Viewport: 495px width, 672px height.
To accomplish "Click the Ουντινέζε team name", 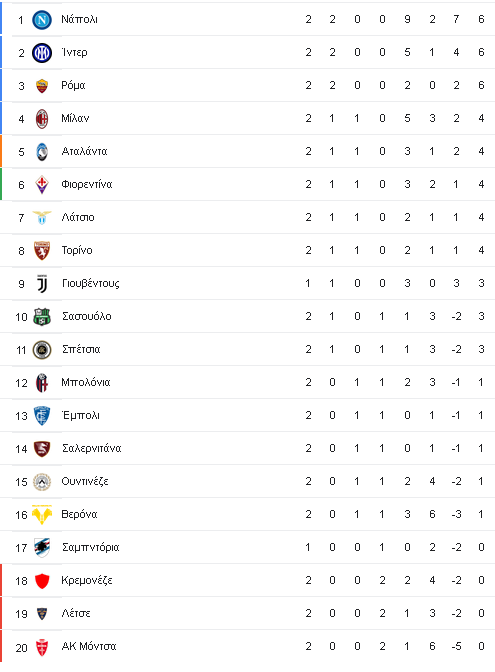I will pos(85,481).
